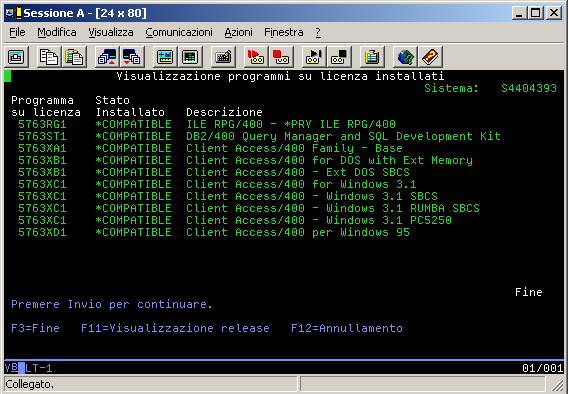Open the Keyboard remap toolbar icon

pos(223,57)
